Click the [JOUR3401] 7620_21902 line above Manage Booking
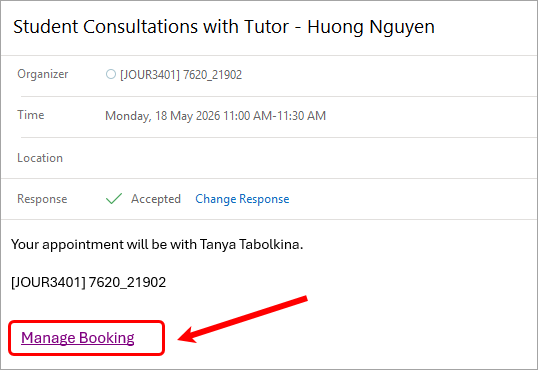The image size is (538, 370). (x=89, y=282)
